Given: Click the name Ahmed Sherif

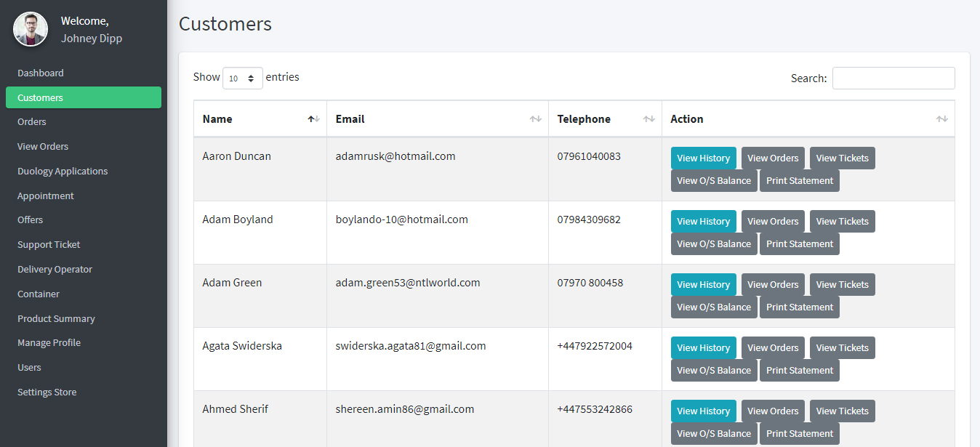Looking at the screenshot, I should (235, 409).
